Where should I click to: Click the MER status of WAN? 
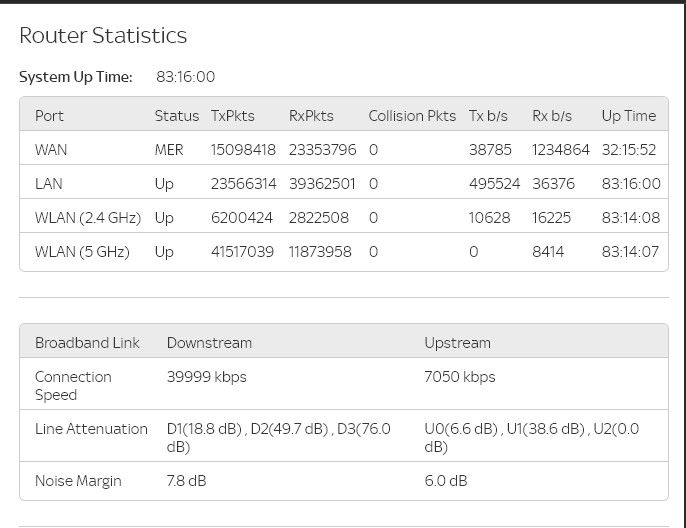pos(169,150)
